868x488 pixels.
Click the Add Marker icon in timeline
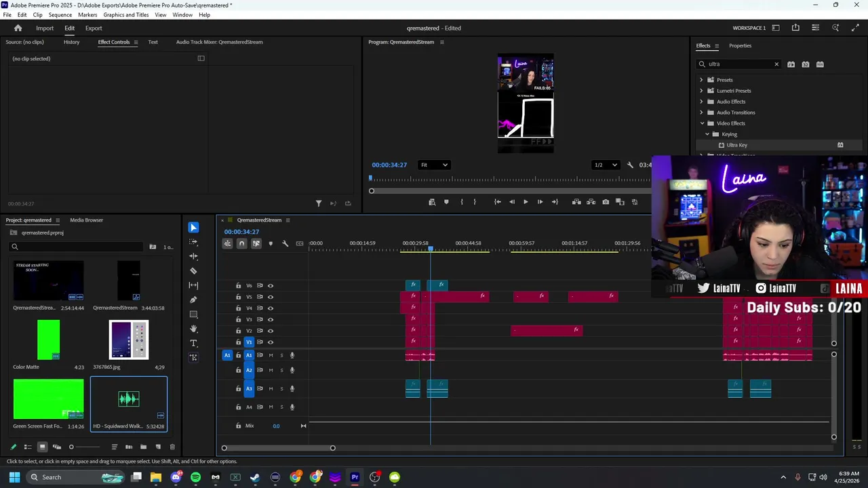click(x=271, y=243)
